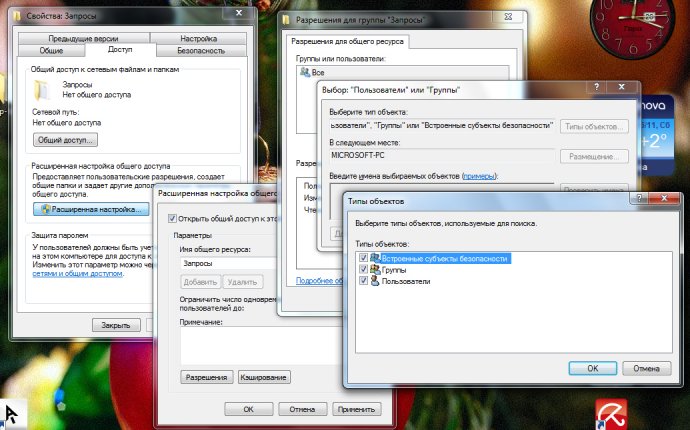
Task: Open the примеры link
Action: click(479, 176)
